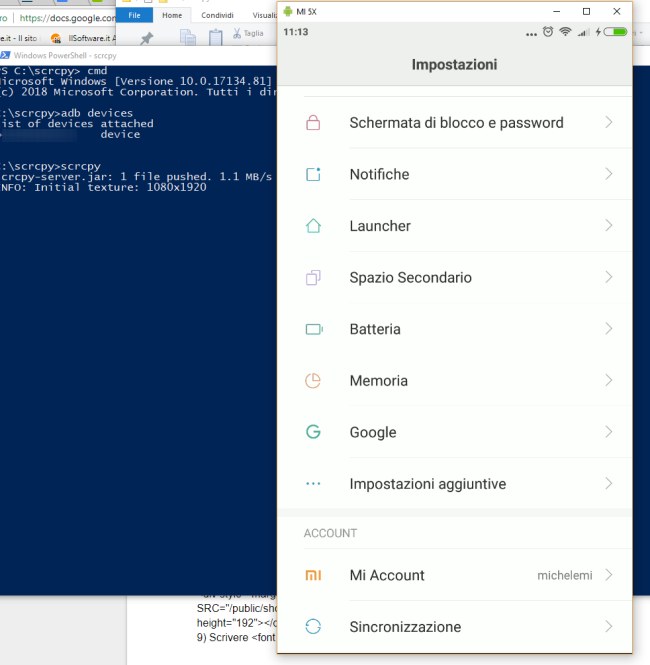The width and height of the screenshot is (650, 665).
Task: Tap the Spazio Secondario icon
Action: (x=313, y=277)
